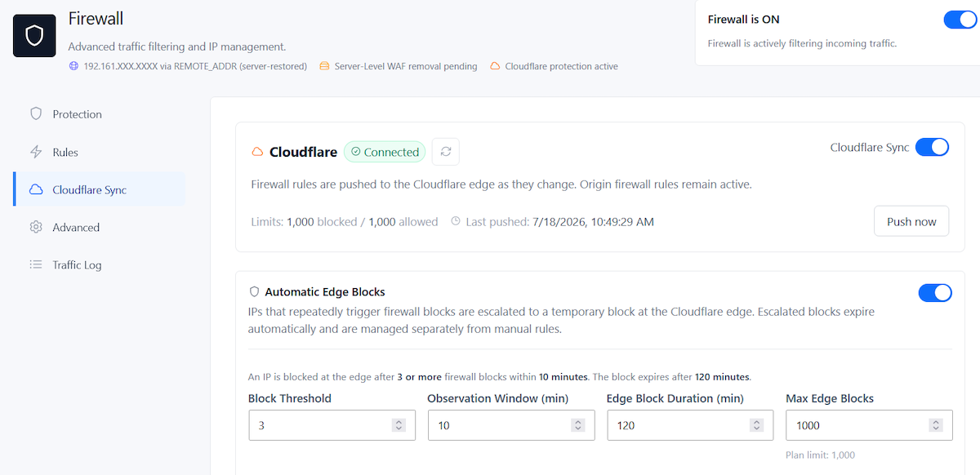Click the Firewall page title

(x=96, y=18)
